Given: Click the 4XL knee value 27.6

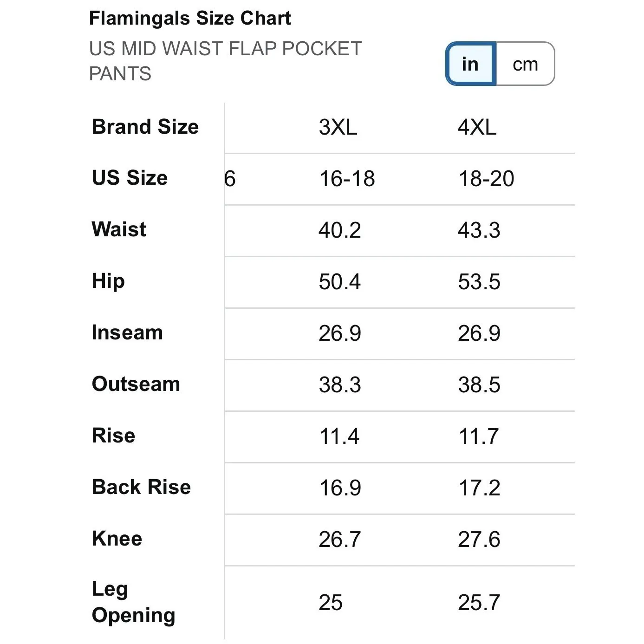Looking at the screenshot, I should point(479,540).
